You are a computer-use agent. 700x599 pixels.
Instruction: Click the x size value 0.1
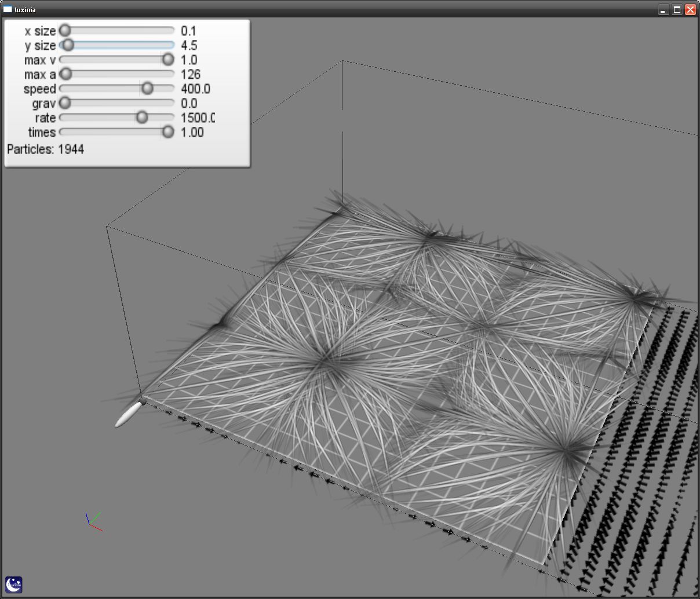point(188,31)
